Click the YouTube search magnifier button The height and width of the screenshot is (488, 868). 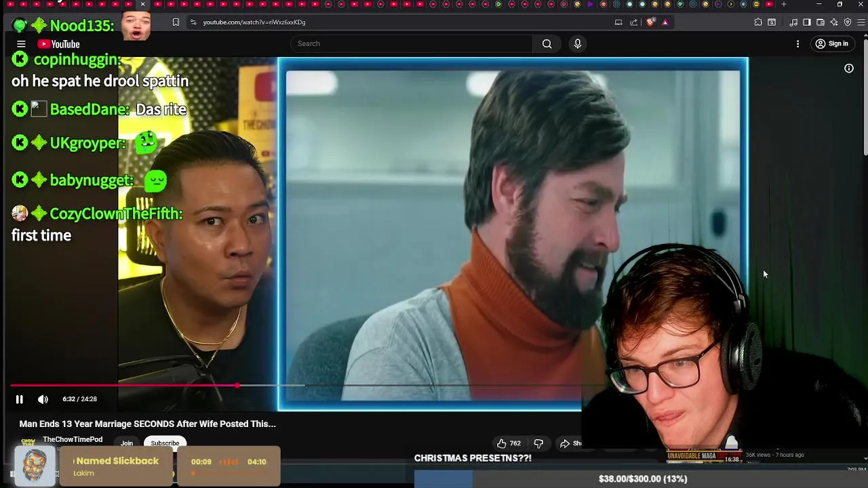tap(547, 44)
